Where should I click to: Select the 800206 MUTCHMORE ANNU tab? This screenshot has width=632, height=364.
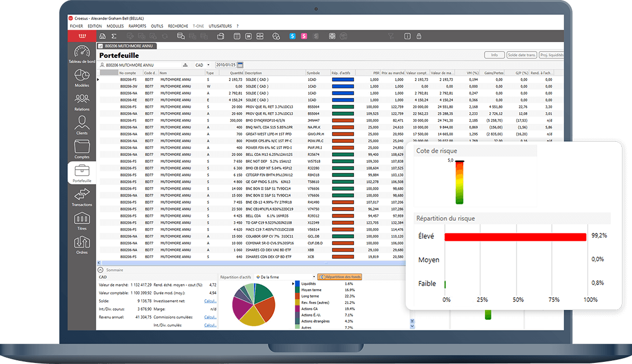pyautogui.click(x=127, y=46)
